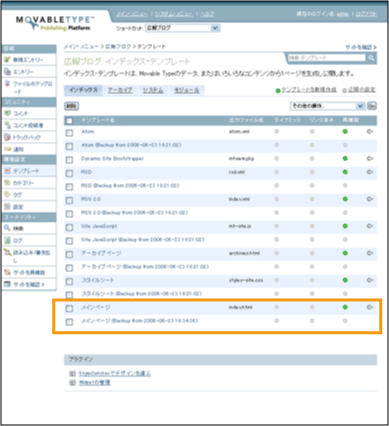Click into the template search field
Image resolution: width=389 pixels, height=426 pixels.
point(327,58)
